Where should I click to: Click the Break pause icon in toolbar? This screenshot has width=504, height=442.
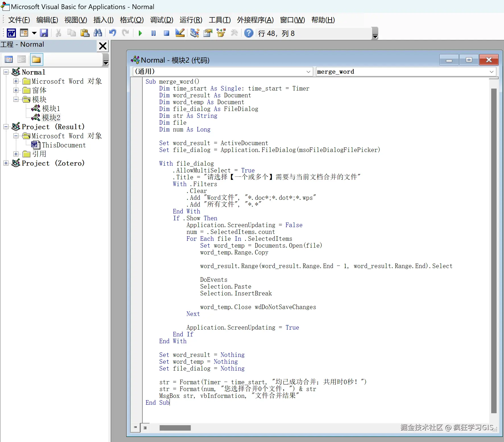pyautogui.click(x=153, y=33)
